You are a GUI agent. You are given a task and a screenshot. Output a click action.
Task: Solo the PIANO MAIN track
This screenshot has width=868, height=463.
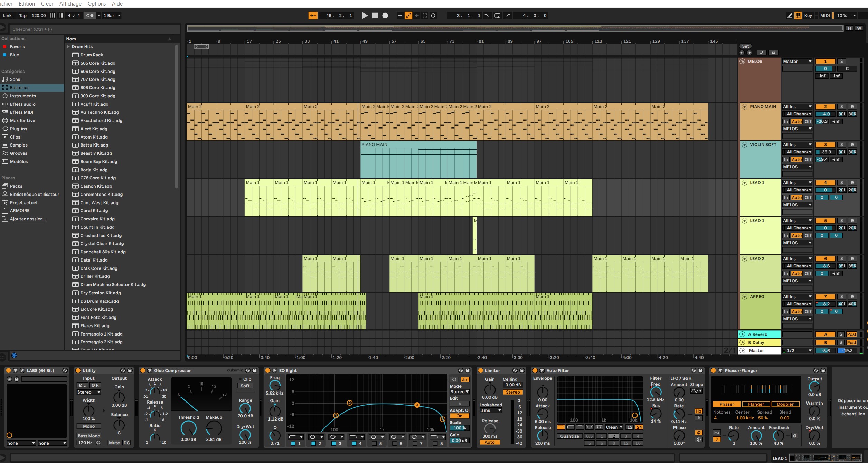[841, 107]
